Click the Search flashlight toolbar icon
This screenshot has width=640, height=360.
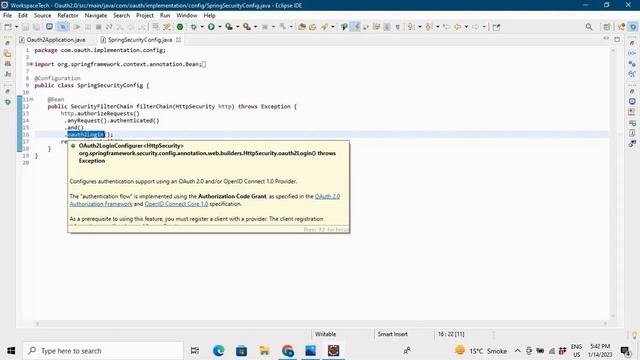pos(325,27)
